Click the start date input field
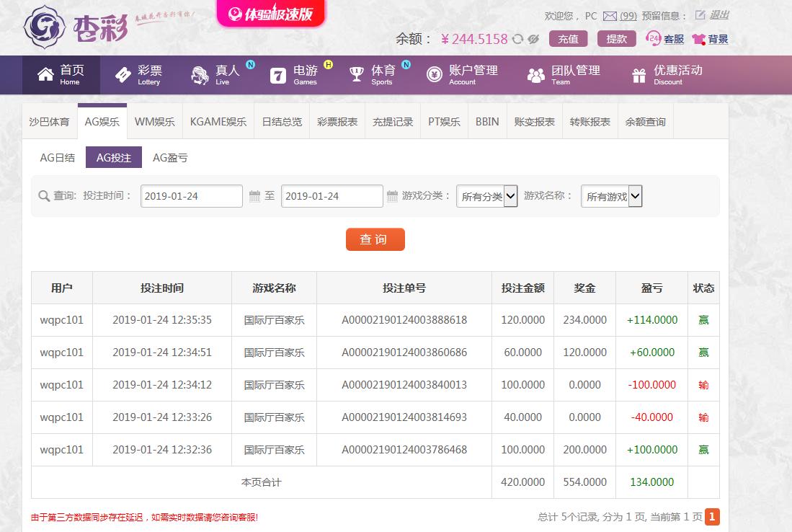Screen dimensions: 792x532 point(192,196)
